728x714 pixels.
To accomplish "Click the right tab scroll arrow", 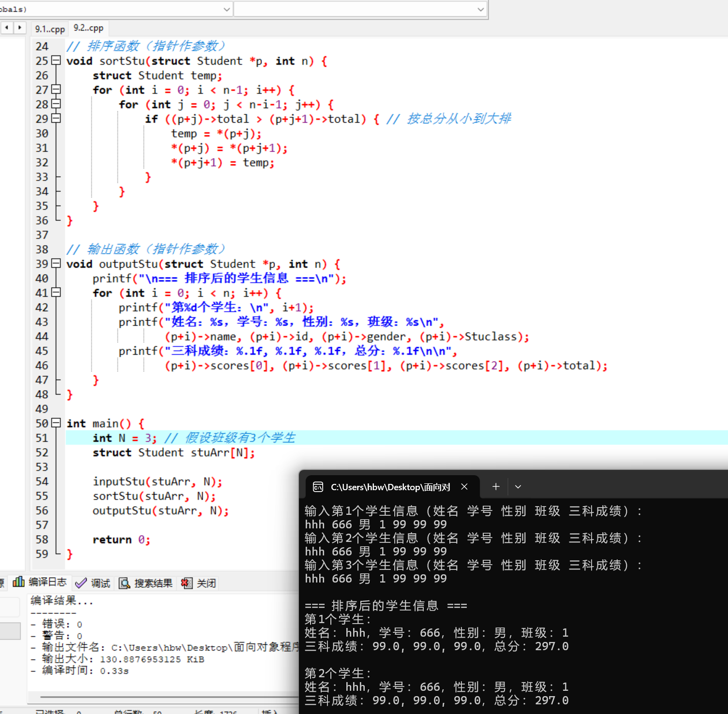I will tap(19, 28).
